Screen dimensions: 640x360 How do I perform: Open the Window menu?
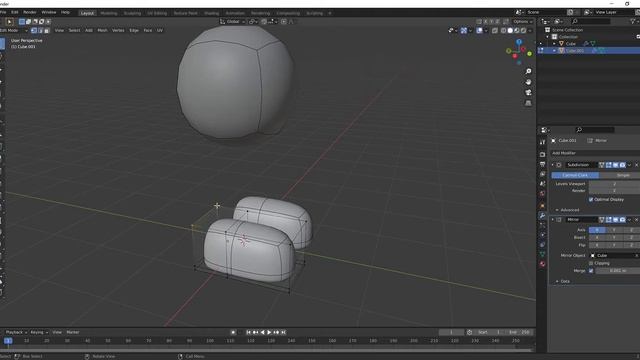pos(49,12)
